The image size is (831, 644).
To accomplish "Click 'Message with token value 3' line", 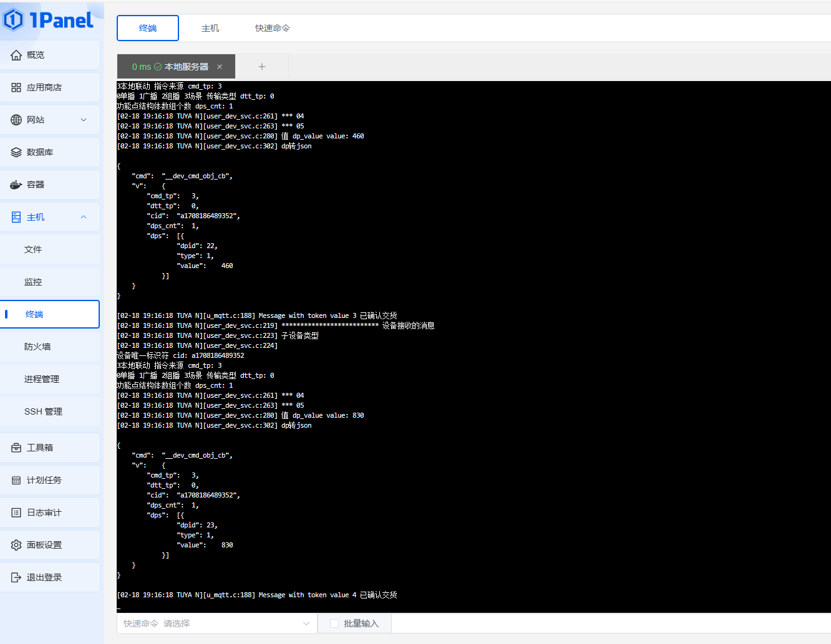I will 257,315.
